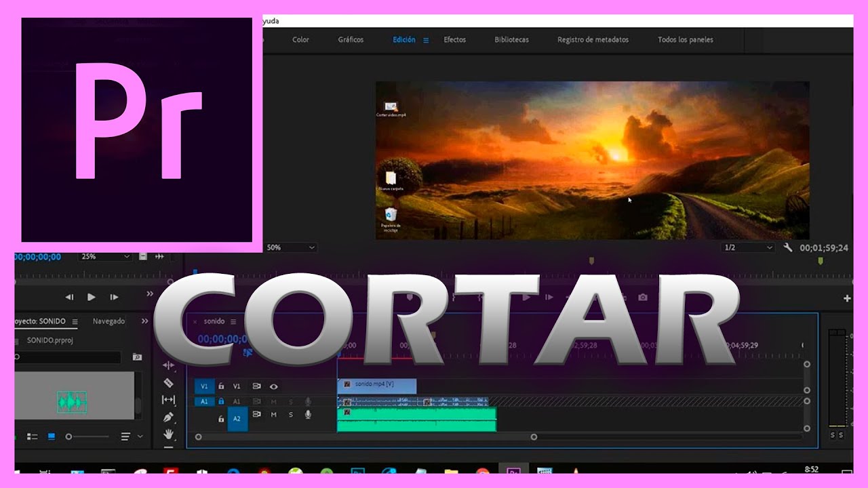This screenshot has height=488, width=868.
Task: Select the Slip tool
Action: coord(168,400)
